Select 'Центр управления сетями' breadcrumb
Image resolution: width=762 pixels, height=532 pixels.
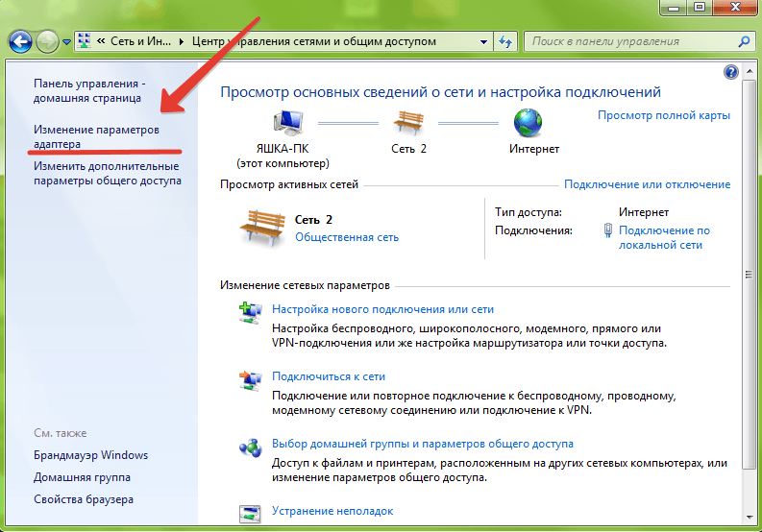313,41
